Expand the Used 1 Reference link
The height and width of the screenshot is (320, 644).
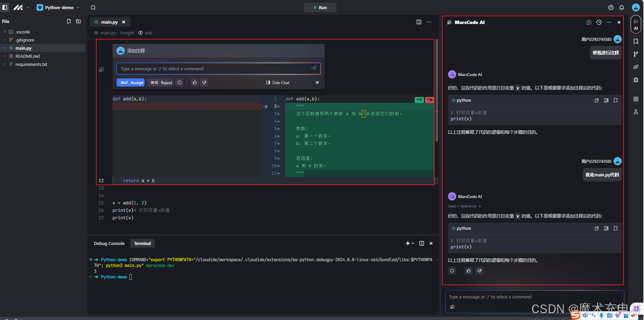click(464, 206)
